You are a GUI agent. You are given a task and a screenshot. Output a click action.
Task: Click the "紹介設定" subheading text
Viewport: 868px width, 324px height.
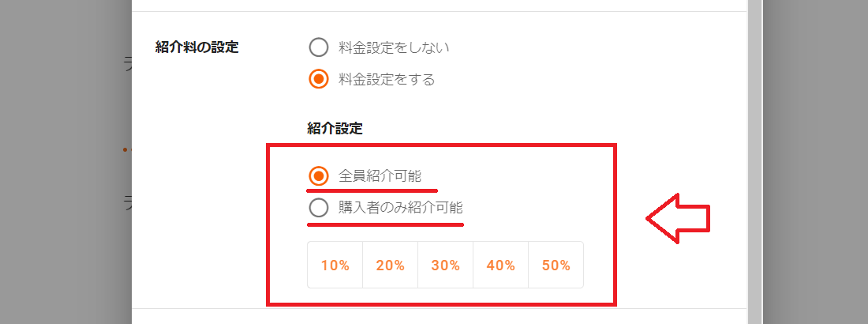coord(335,127)
